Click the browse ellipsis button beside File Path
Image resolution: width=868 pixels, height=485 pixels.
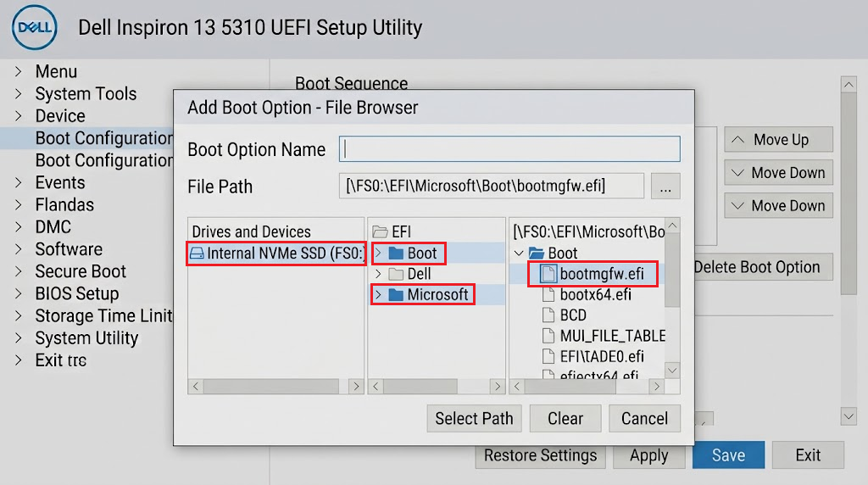pos(665,186)
